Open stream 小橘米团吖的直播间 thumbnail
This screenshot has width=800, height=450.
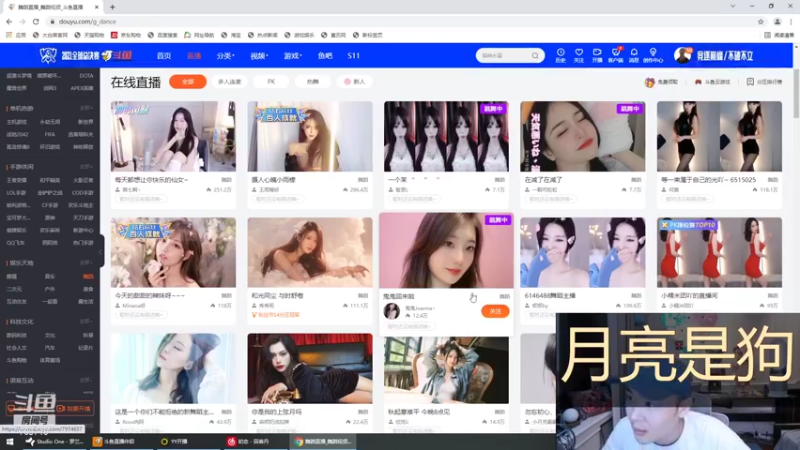[719, 252]
